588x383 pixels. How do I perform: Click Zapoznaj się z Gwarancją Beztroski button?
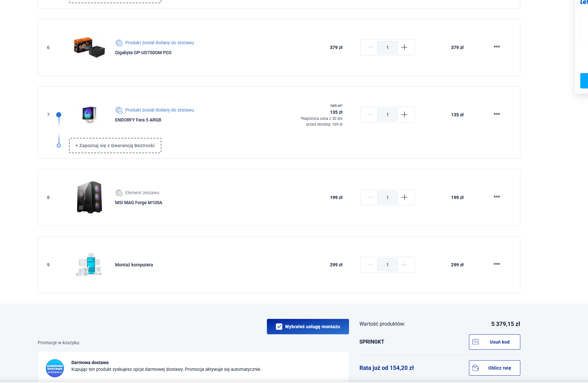click(115, 146)
